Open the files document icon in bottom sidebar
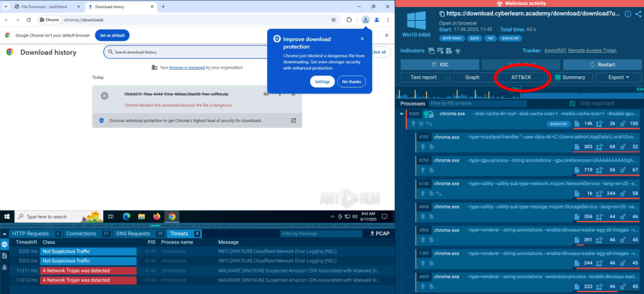This screenshot has width=644, height=294. (4, 256)
